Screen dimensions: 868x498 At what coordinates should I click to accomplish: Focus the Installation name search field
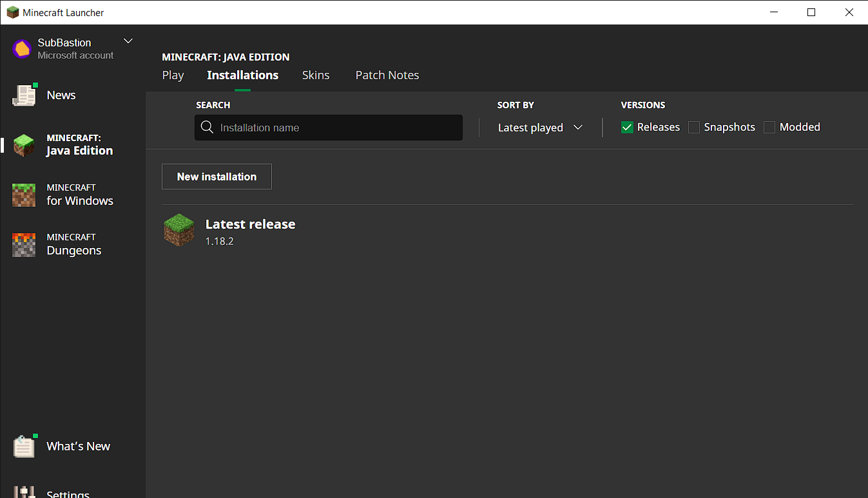tap(329, 128)
